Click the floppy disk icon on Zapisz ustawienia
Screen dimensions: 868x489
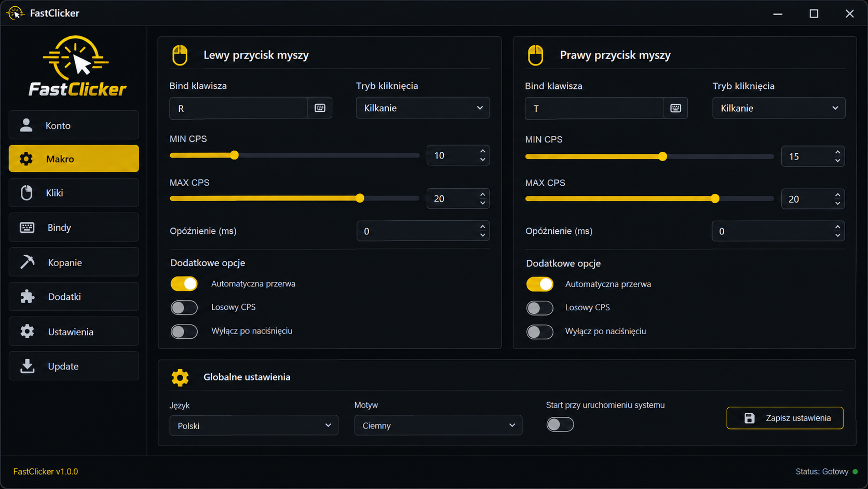point(749,418)
